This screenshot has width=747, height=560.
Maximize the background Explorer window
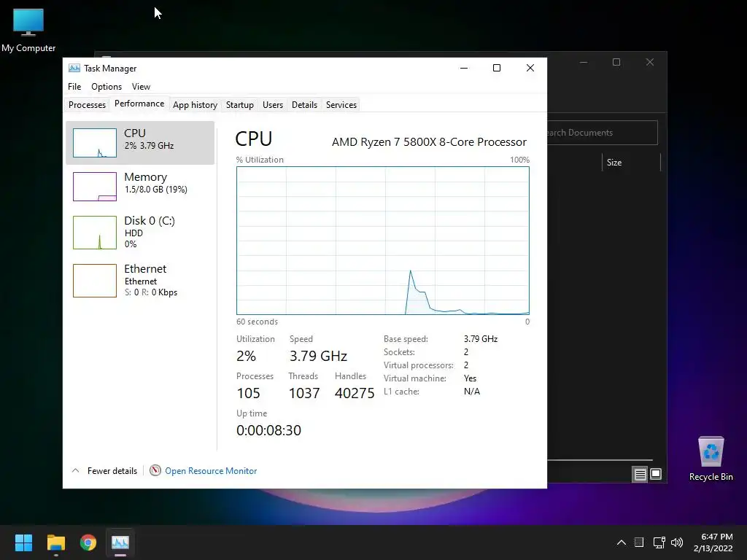pos(616,63)
